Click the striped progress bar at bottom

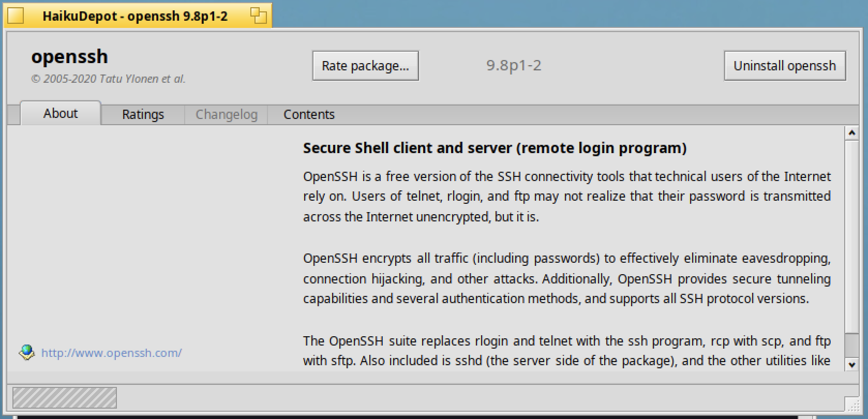pyautogui.click(x=65, y=398)
